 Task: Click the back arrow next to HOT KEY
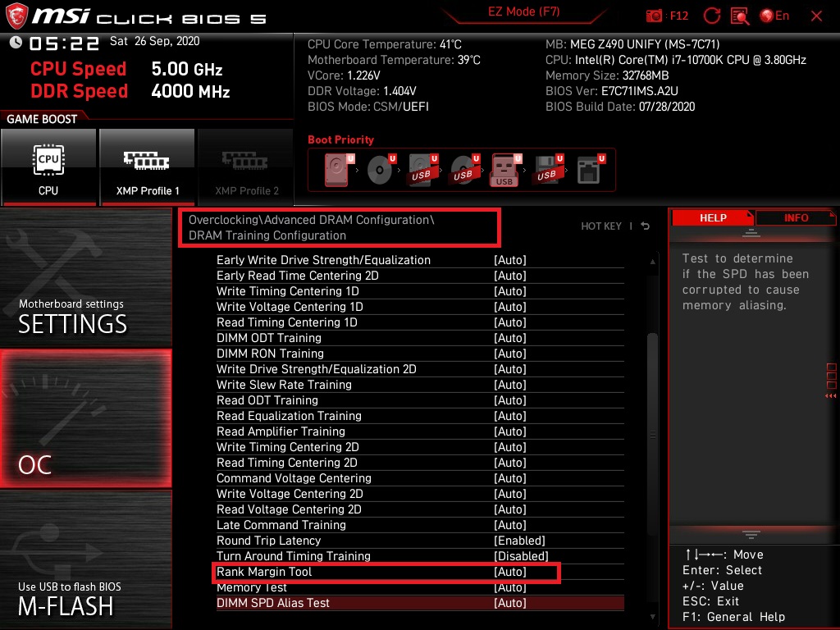point(645,226)
